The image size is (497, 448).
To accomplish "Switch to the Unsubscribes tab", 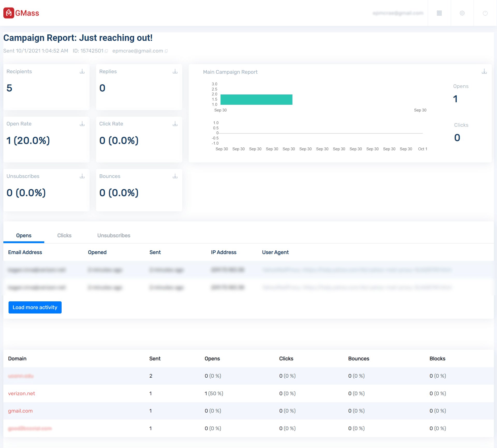I will [114, 235].
